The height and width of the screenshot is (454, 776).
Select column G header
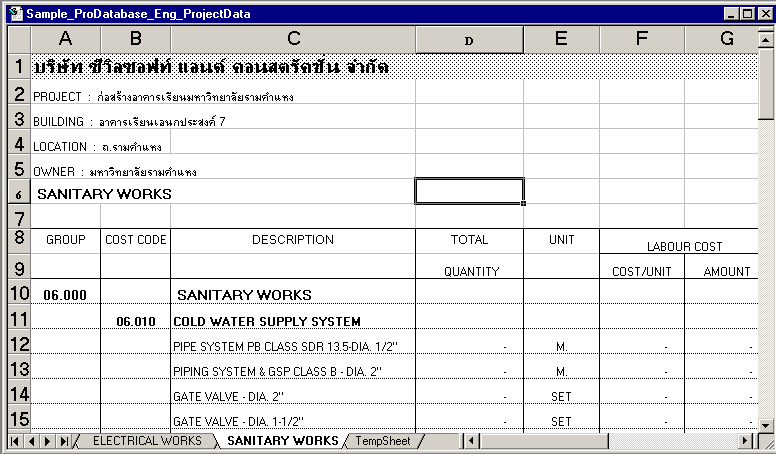[x=722, y=39]
